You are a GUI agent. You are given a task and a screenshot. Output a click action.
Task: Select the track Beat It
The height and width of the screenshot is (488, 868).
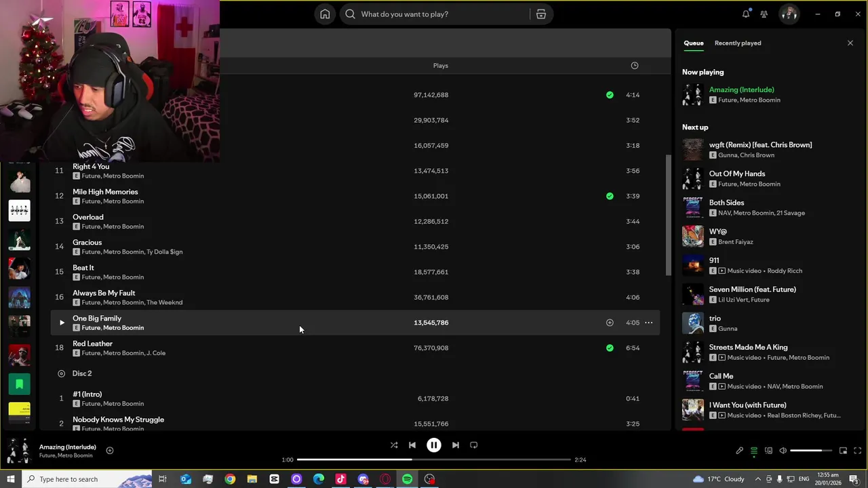pyautogui.click(x=83, y=268)
